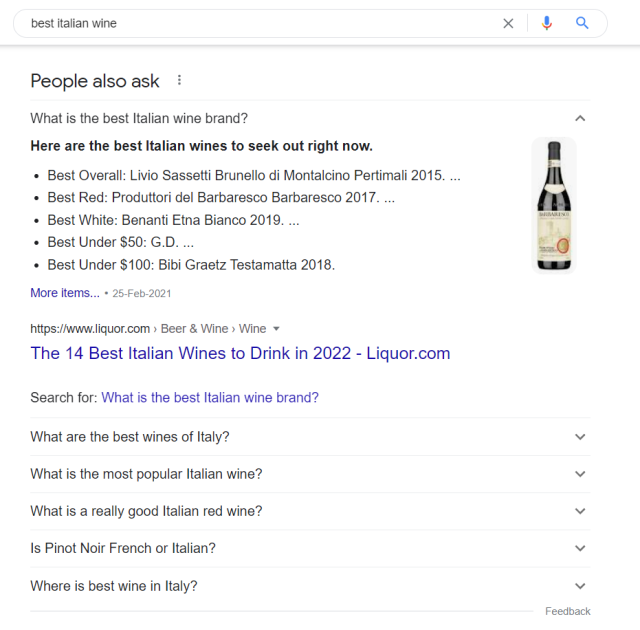Search for 'What is the best Italian wine brand?' link

(210, 397)
